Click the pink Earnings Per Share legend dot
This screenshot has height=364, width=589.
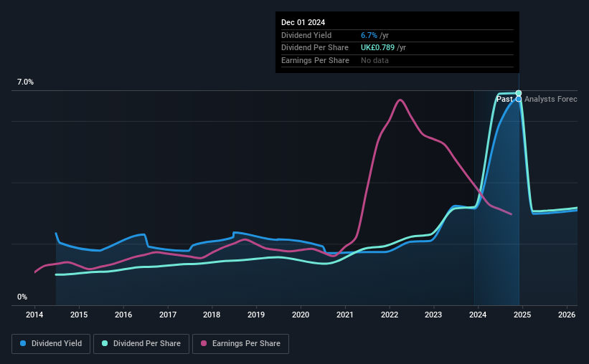click(204, 343)
